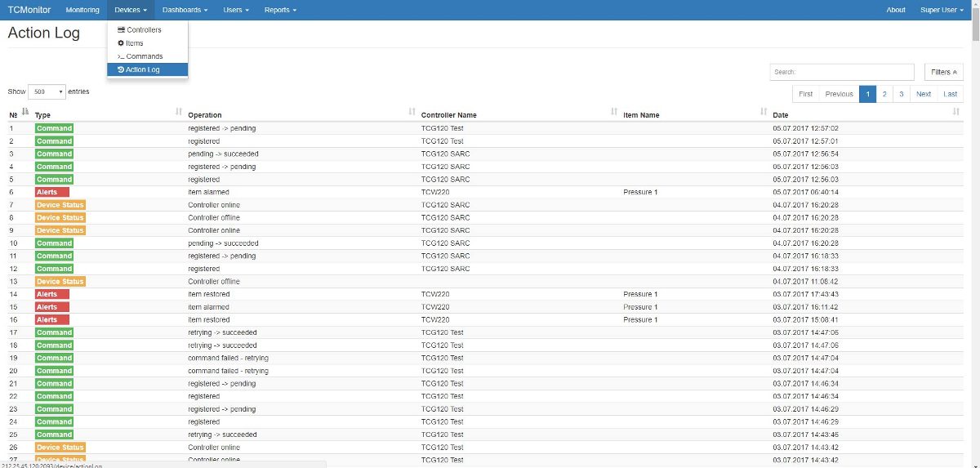Click the Command badge in row 12

(x=54, y=269)
